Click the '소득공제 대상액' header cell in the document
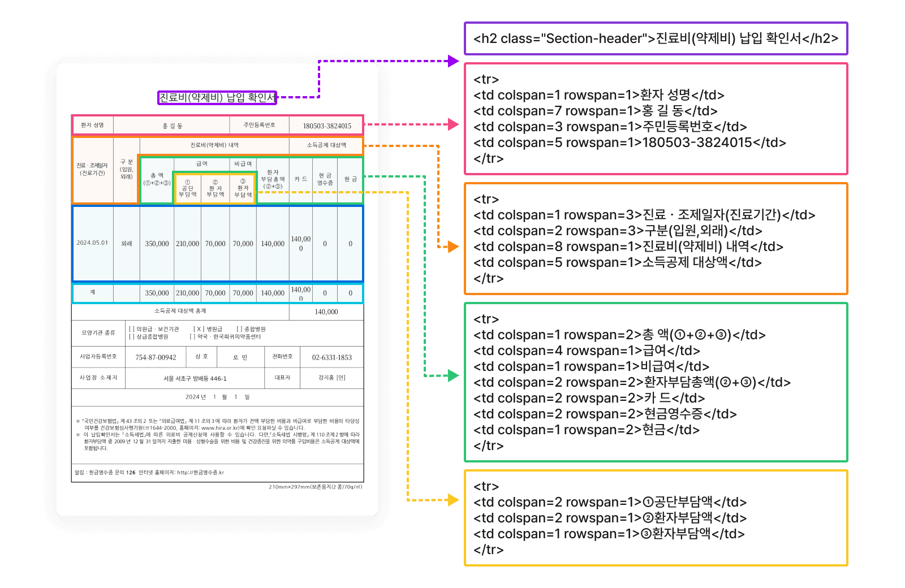This screenshot has height=588, width=905. 326,145
